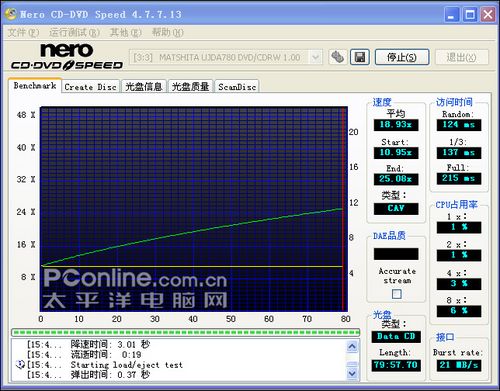Screen dimensions: 500x391
Task: Switch to the Create Disc tab
Action: coord(90,87)
